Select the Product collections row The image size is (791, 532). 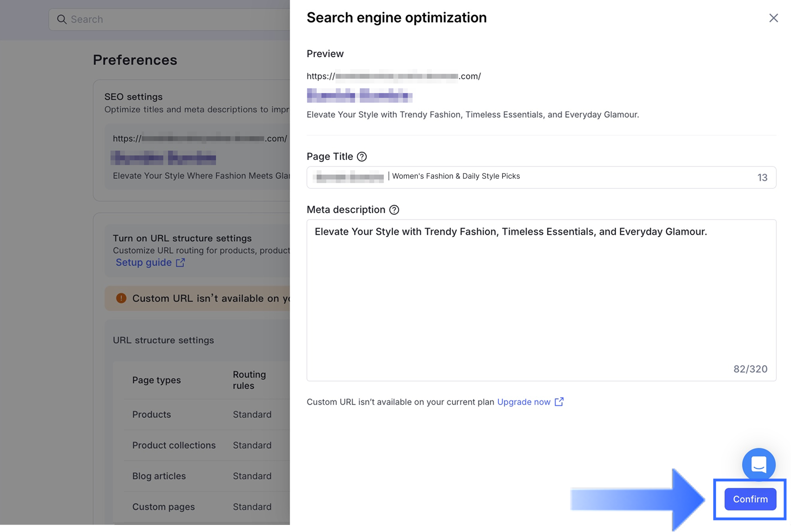pos(207,445)
